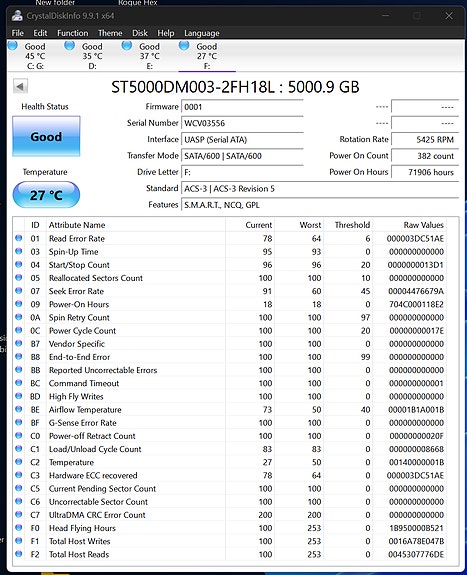The image size is (467, 575).
Task: Click the blue health orb for disk D:
Action: [70, 45]
